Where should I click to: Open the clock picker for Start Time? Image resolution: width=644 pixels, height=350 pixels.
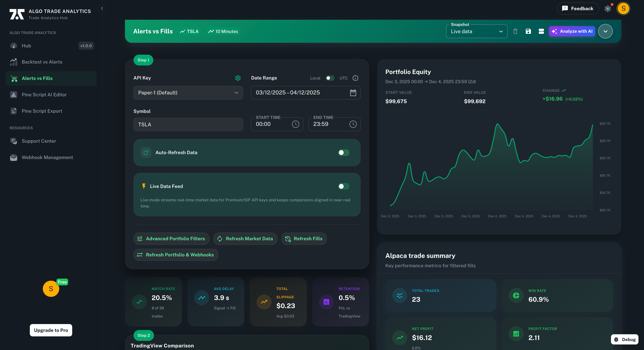coord(296,124)
